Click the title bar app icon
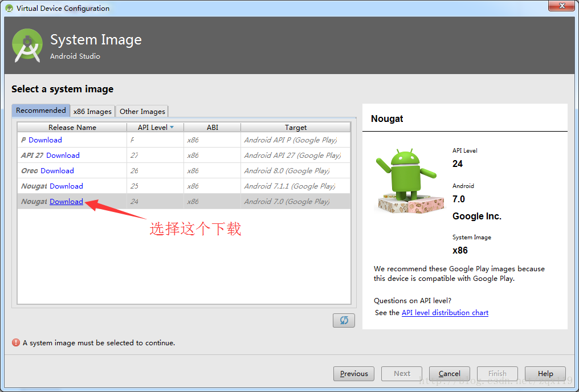The height and width of the screenshot is (392, 579). 9,8
